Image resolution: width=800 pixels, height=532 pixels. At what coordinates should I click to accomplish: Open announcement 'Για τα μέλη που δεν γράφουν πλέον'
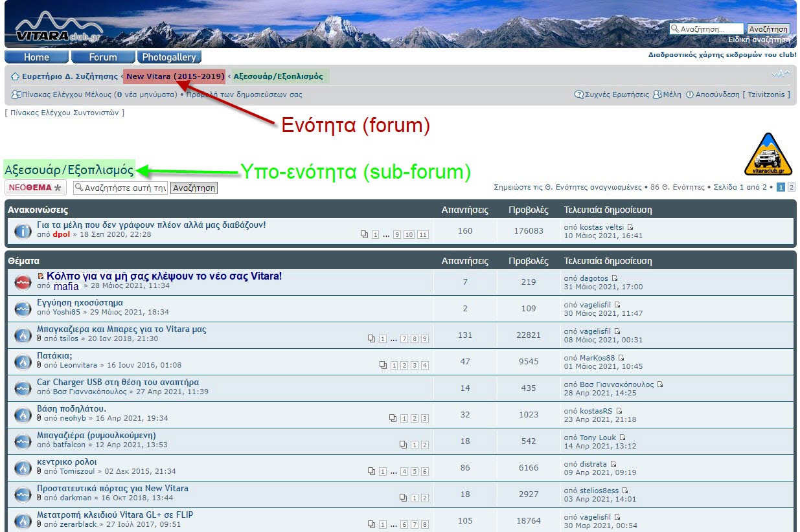coord(152,225)
